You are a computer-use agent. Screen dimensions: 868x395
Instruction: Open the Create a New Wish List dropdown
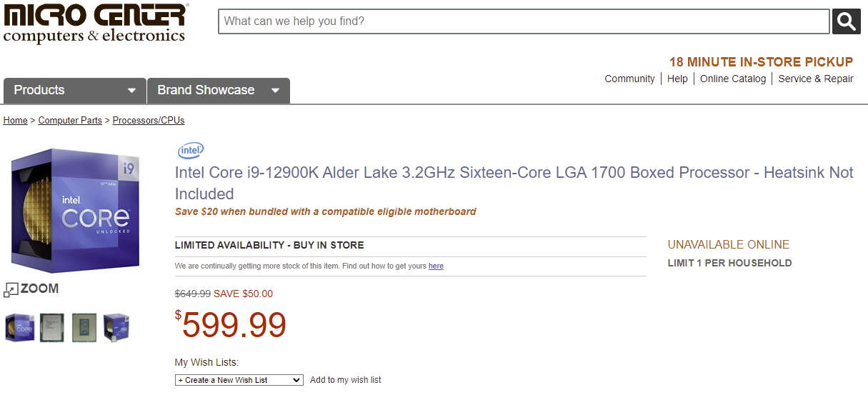pos(239,380)
